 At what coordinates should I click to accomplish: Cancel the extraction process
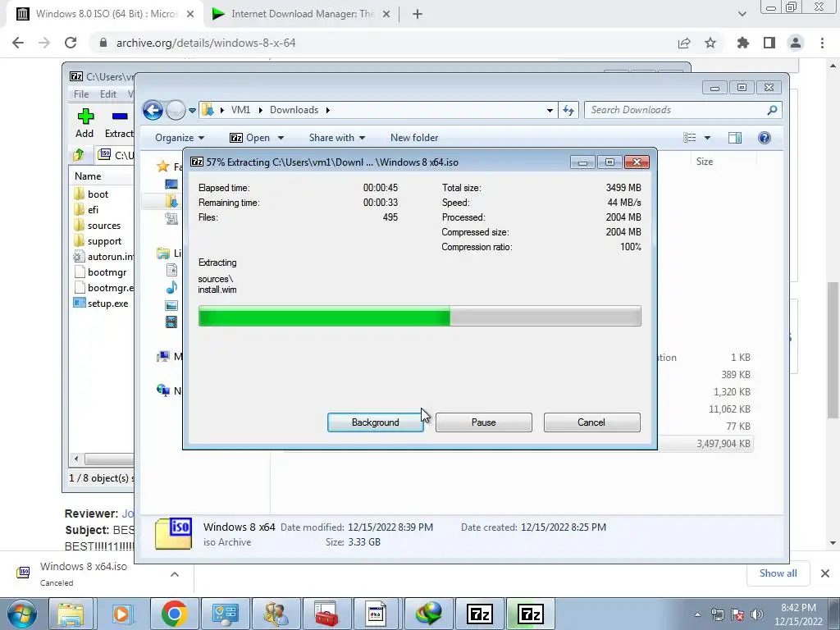tap(591, 422)
